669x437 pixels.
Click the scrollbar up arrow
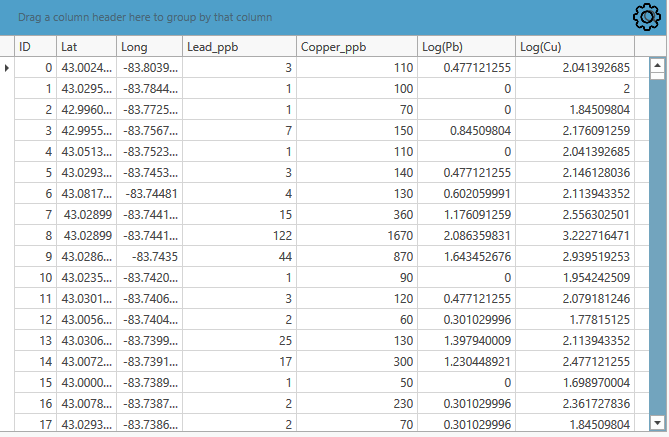[657, 65]
